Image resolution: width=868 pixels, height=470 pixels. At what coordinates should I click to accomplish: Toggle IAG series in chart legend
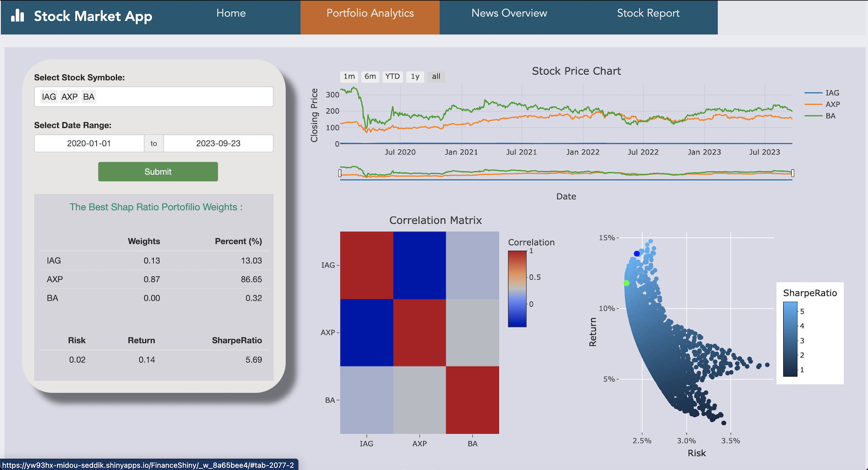point(822,93)
